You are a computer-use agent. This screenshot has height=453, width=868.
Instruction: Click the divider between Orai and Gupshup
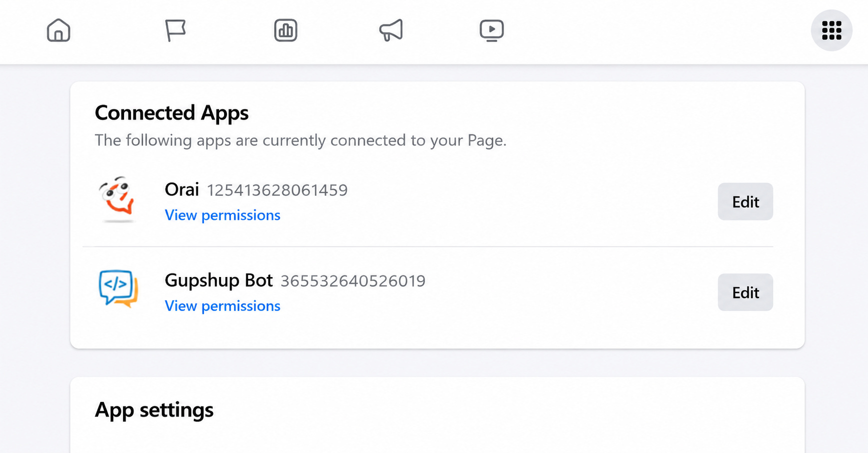click(x=428, y=246)
